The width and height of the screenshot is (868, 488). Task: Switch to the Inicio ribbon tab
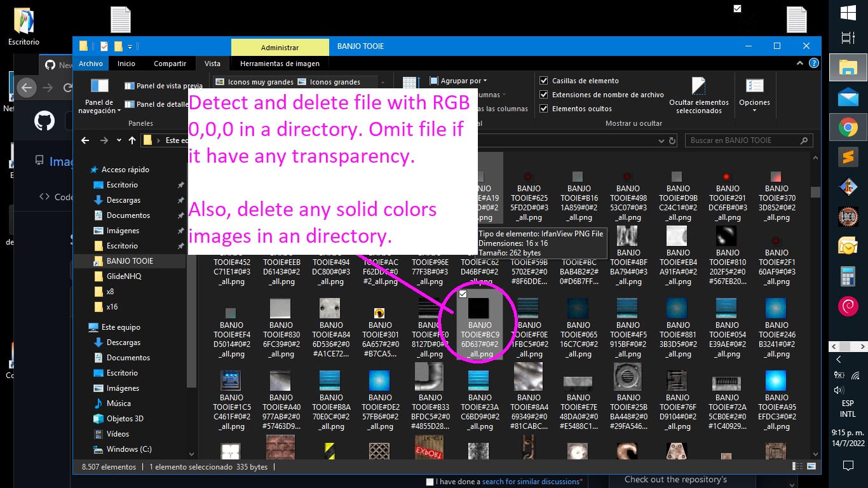[125, 63]
